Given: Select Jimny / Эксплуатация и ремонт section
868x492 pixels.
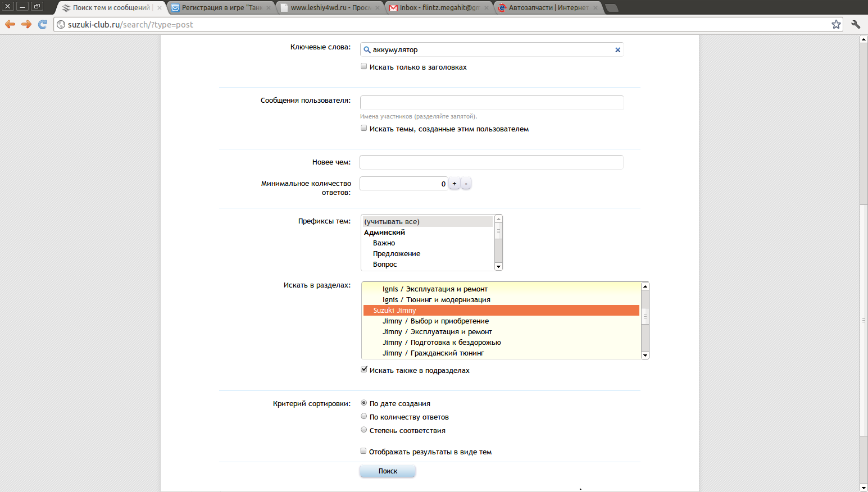Looking at the screenshot, I should click(437, 332).
